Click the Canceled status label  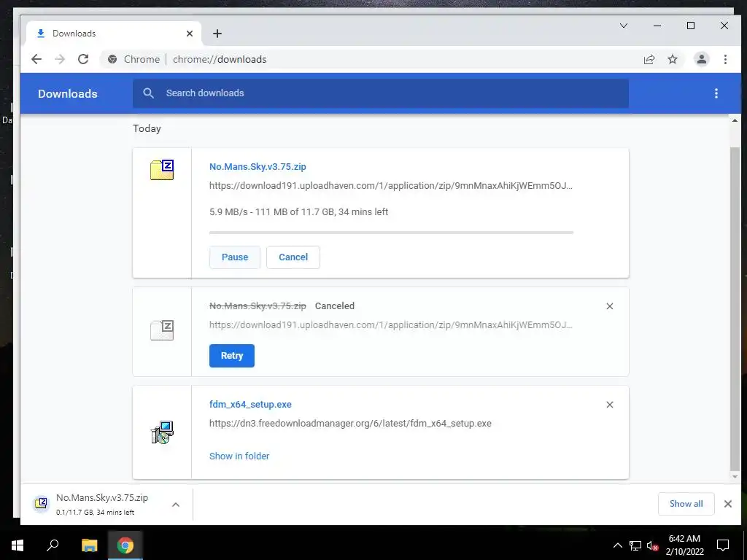point(334,306)
